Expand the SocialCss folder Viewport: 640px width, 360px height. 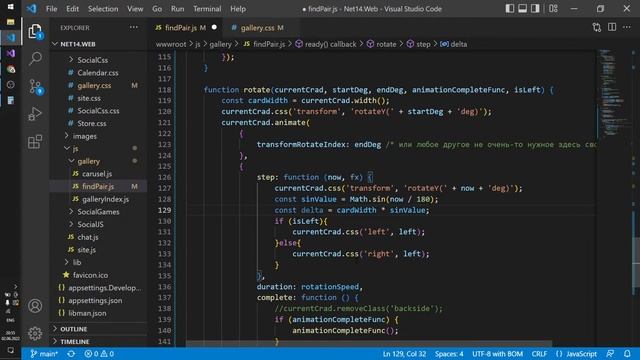(x=93, y=60)
